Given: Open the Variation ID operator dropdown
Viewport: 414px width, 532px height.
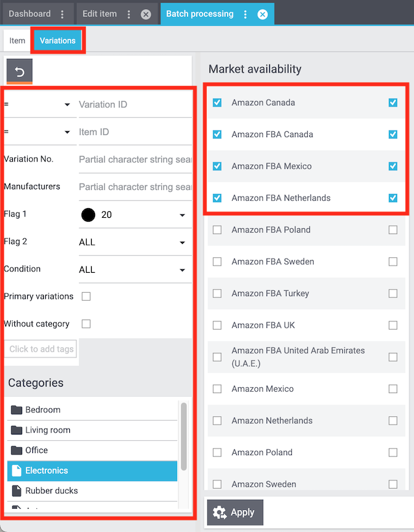Looking at the screenshot, I should (38, 105).
